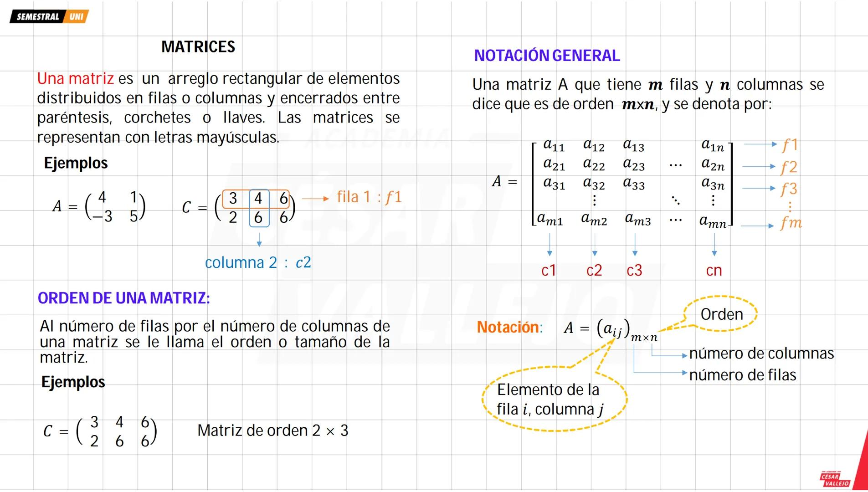Click the arrow pointing to "número de columnas"
This screenshot has width=868, height=492.
pyautogui.click(x=669, y=354)
